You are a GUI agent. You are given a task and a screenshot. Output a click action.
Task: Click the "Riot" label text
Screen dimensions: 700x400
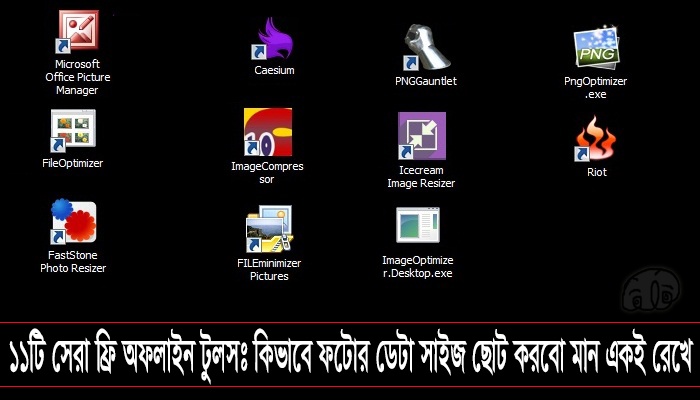(596, 172)
